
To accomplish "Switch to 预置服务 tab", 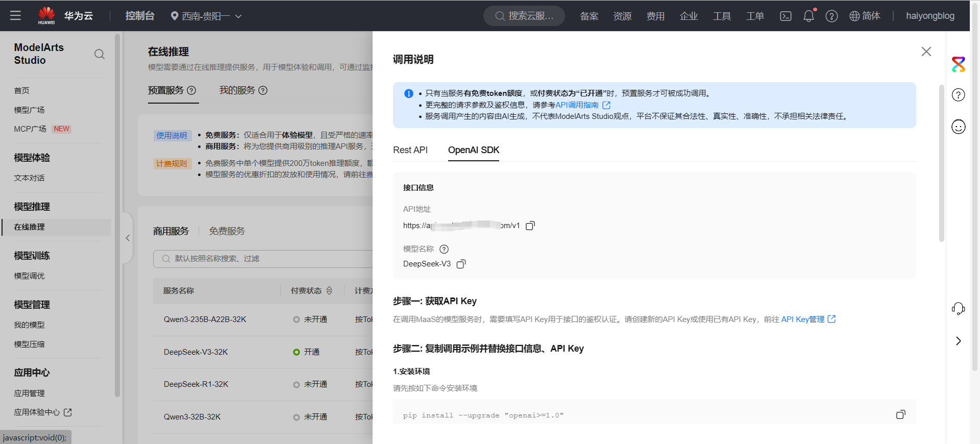I will click(x=166, y=90).
